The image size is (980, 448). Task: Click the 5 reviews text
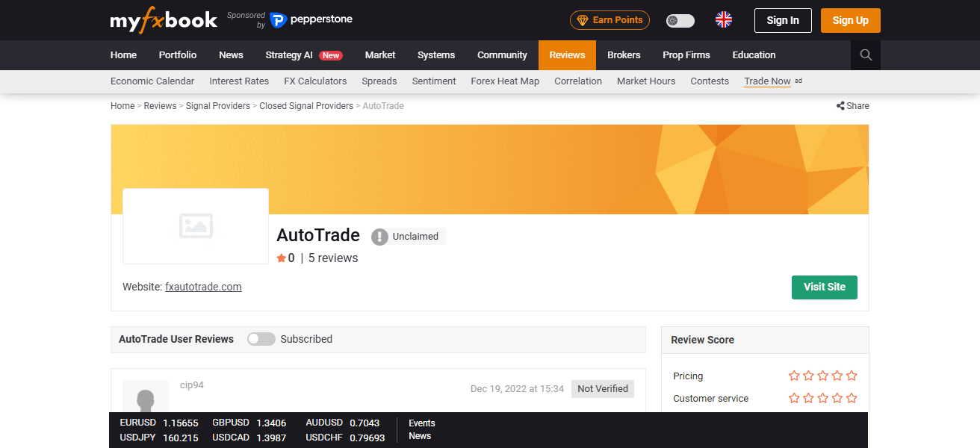[333, 258]
